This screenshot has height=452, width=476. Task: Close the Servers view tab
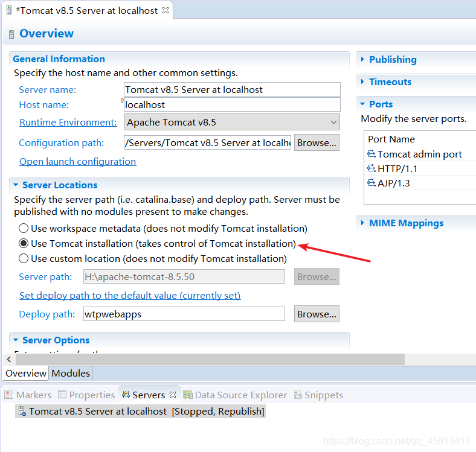(173, 395)
